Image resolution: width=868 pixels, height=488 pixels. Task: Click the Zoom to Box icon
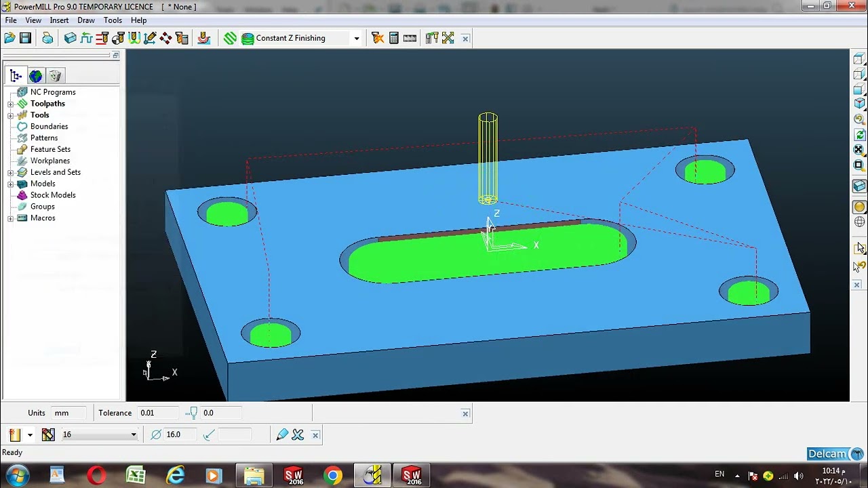pyautogui.click(x=859, y=165)
